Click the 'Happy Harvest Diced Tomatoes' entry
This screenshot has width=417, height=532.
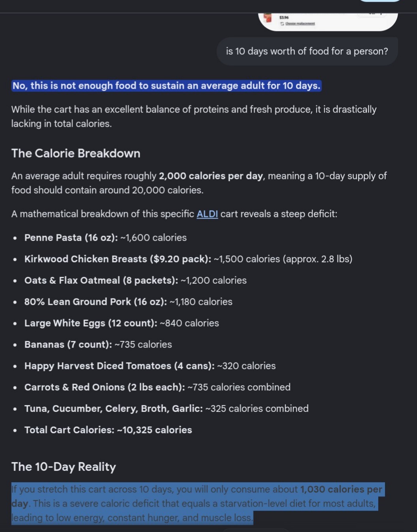(x=150, y=366)
